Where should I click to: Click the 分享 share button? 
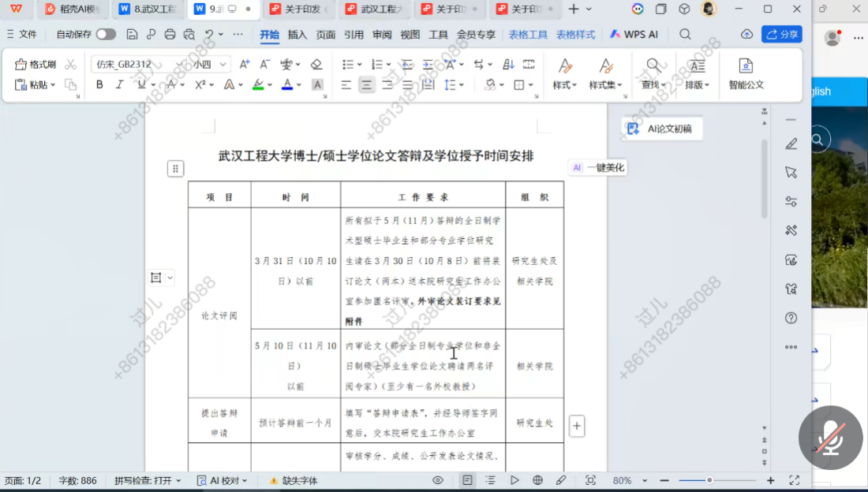[781, 35]
